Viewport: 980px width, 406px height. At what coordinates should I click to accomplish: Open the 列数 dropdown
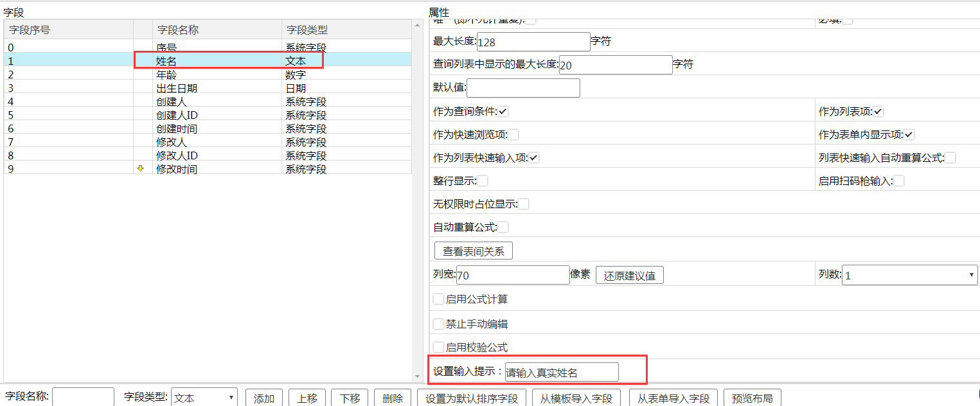[909, 276]
